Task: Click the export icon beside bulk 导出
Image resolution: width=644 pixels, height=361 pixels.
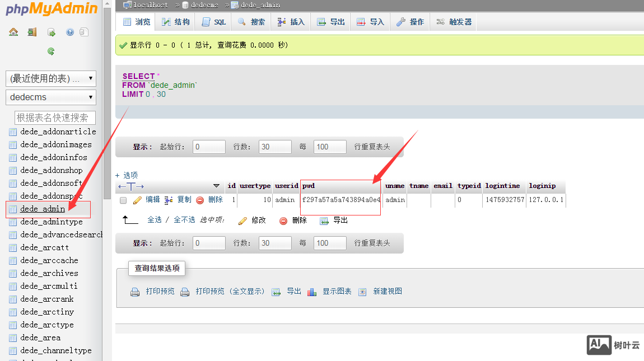Action: pyautogui.click(x=324, y=221)
